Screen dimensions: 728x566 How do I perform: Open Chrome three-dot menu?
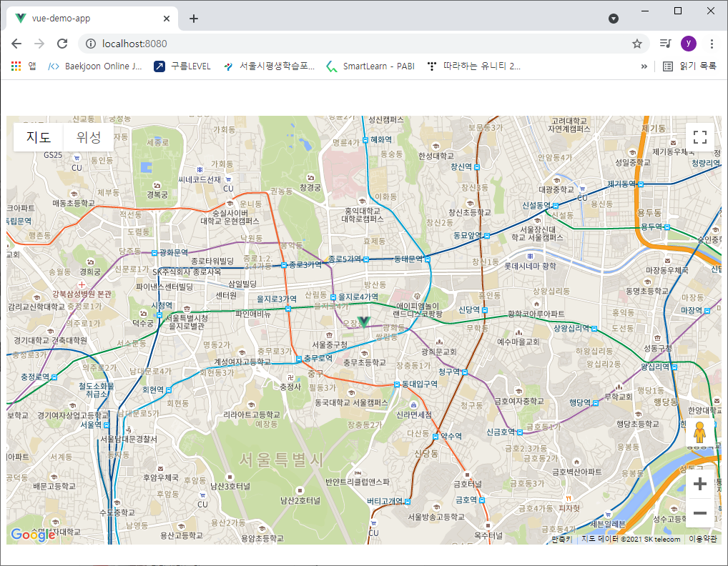point(712,44)
